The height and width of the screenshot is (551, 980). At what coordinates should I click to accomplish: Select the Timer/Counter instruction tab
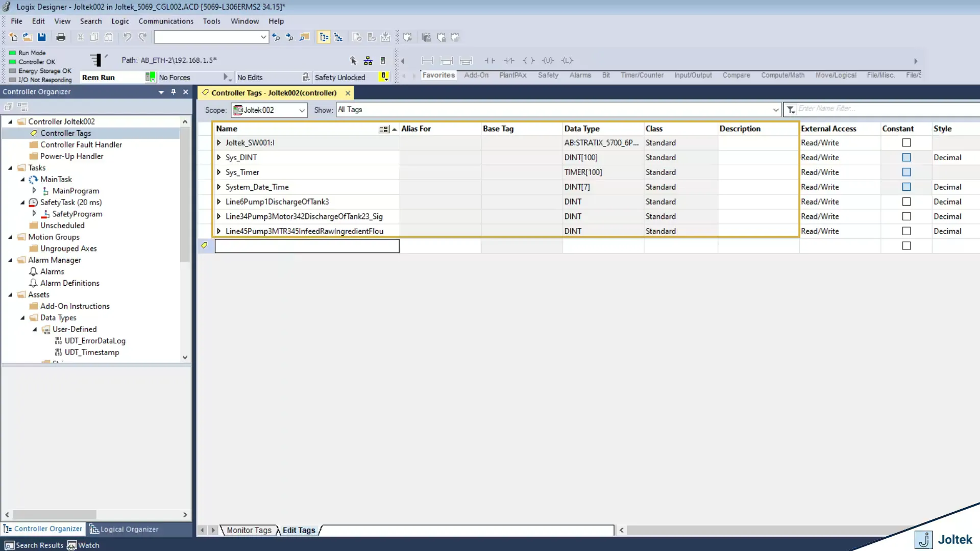(x=642, y=75)
